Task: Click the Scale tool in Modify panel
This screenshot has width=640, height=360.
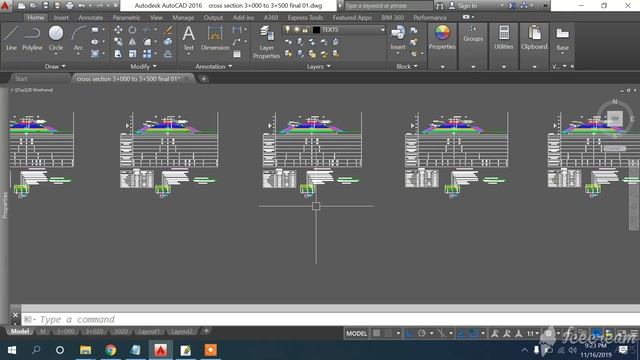Action: click(132, 53)
